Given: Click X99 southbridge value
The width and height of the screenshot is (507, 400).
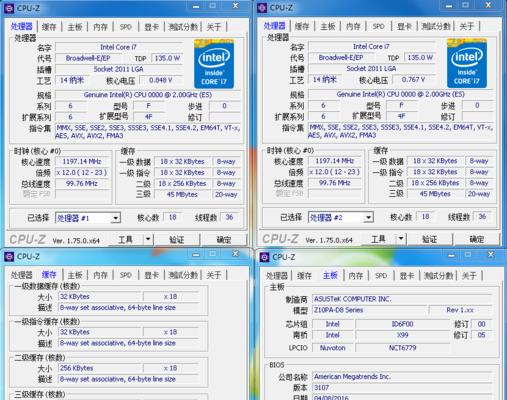Looking at the screenshot, I should tap(403, 335).
